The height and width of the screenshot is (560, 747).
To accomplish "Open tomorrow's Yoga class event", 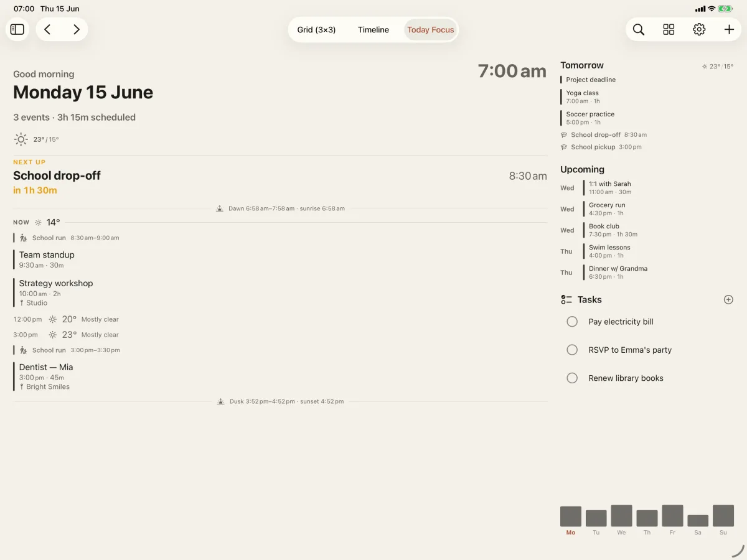I will (x=583, y=96).
